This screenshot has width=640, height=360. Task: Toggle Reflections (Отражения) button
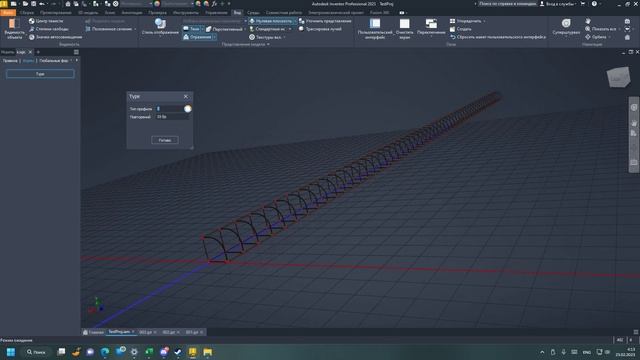click(198, 37)
